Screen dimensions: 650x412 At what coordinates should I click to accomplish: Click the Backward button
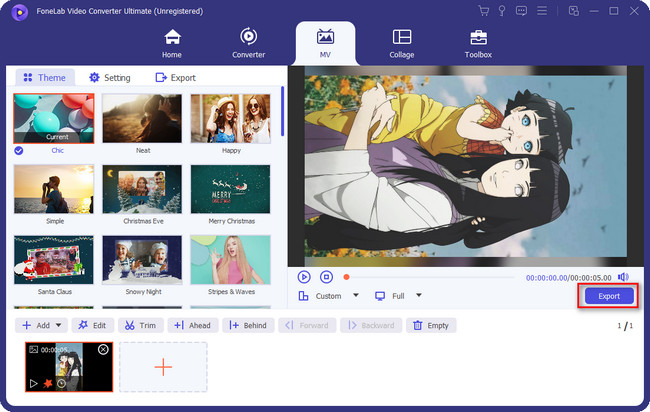click(x=371, y=325)
